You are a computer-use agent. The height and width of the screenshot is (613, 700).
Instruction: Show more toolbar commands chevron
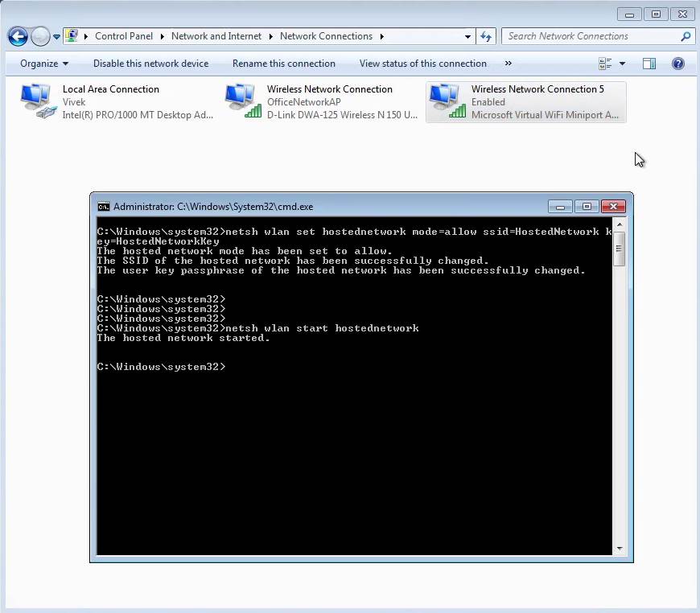[508, 64]
